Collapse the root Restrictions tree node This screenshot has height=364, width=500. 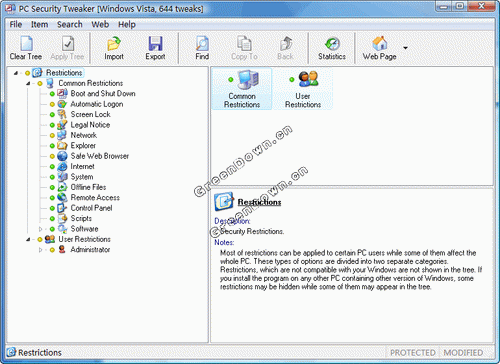(16, 73)
